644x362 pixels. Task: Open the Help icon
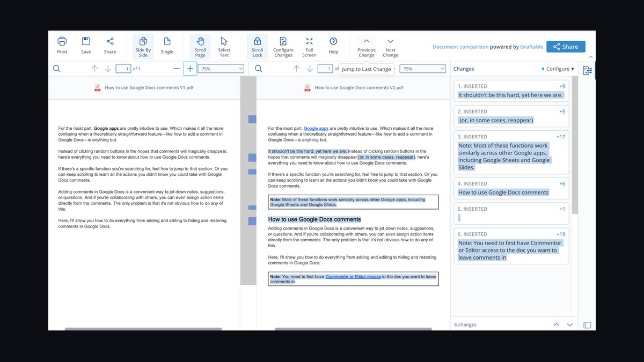333,46
